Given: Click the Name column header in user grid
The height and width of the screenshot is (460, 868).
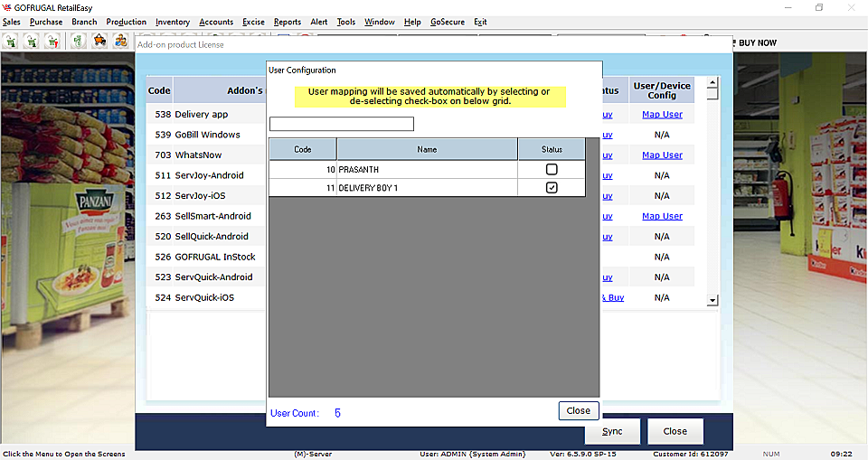Looking at the screenshot, I should coord(427,149).
